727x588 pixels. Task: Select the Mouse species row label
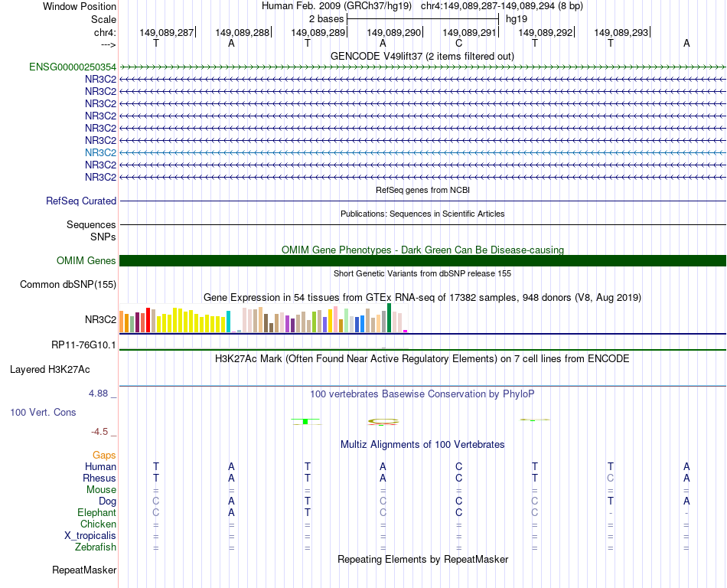(101, 490)
